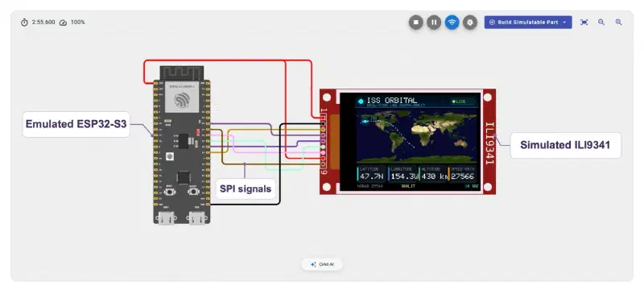Viewport: 644px width, 294px height.
Task: Select the pink wire between ESP32 and display
Action: 233,144
